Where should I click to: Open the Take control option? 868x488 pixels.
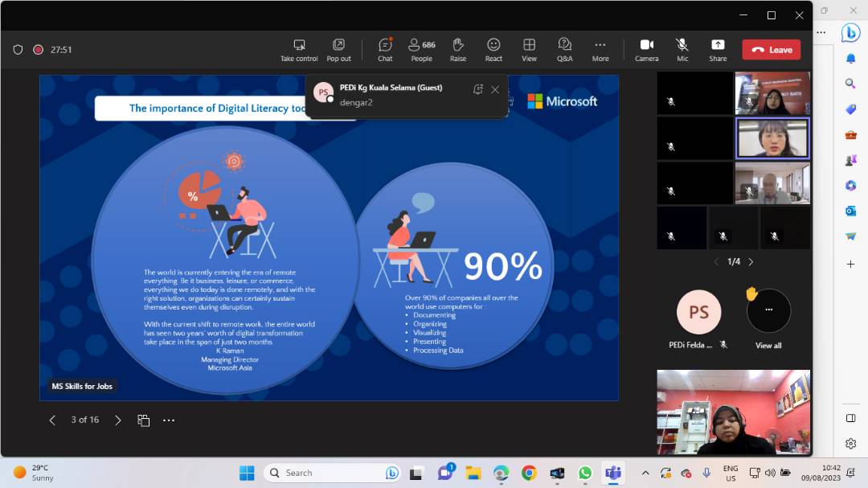(299, 50)
